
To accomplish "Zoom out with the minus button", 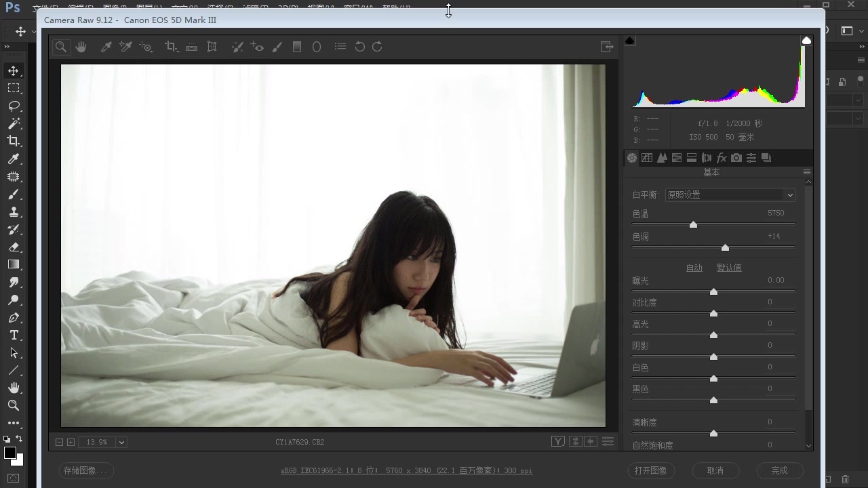I will coord(59,442).
